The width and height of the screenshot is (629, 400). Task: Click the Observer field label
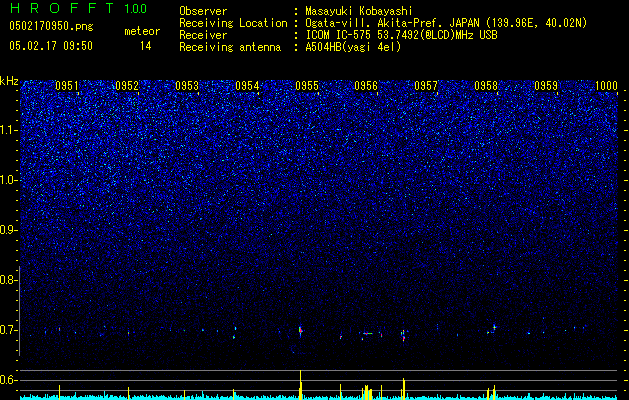tap(203, 11)
